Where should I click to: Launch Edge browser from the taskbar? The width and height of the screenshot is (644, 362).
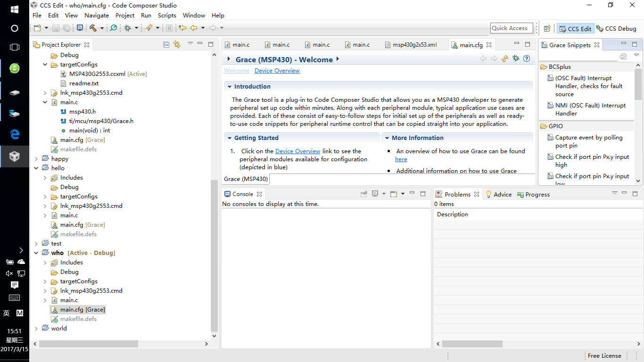(x=15, y=134)
